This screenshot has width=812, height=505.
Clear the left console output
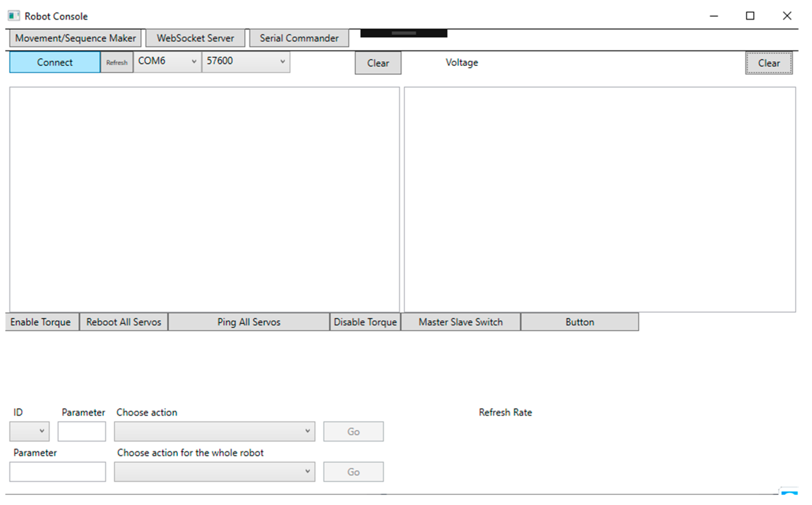378,63
